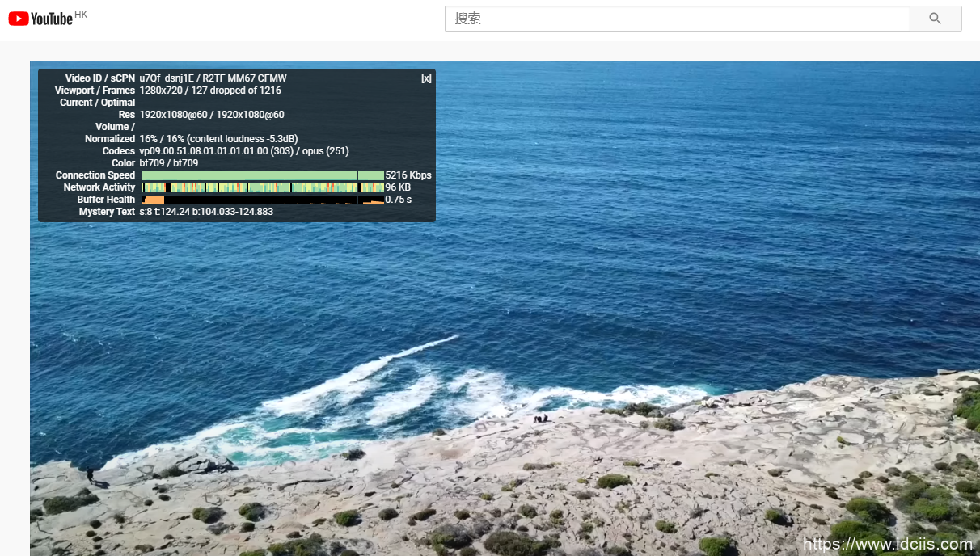Click the magnifier search button
The height and width of the screenshot is (556, 980).
[x=936, y=19]
